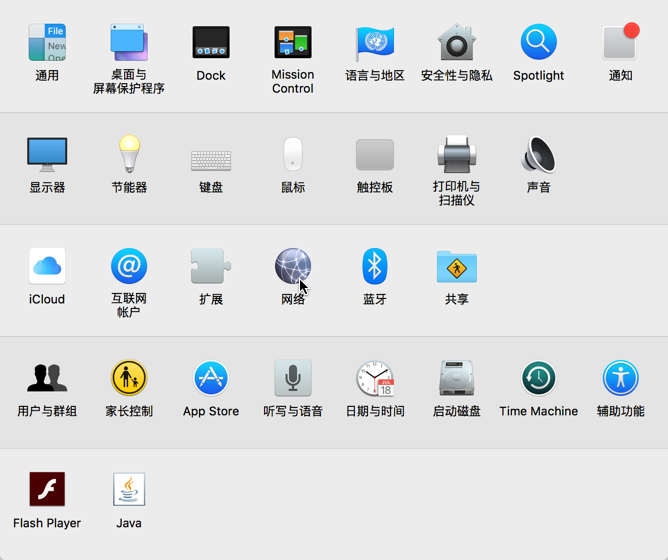Viewport: 668px width, 560px height.
Task: Open the Dock preferences pane
Action: click(x=211, y=42)
